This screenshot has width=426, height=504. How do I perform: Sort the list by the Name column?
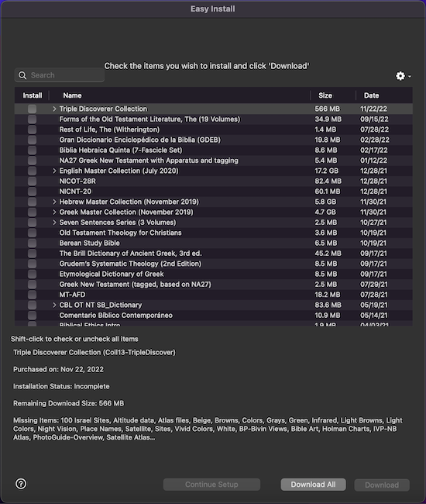click(x=72, y=95)
